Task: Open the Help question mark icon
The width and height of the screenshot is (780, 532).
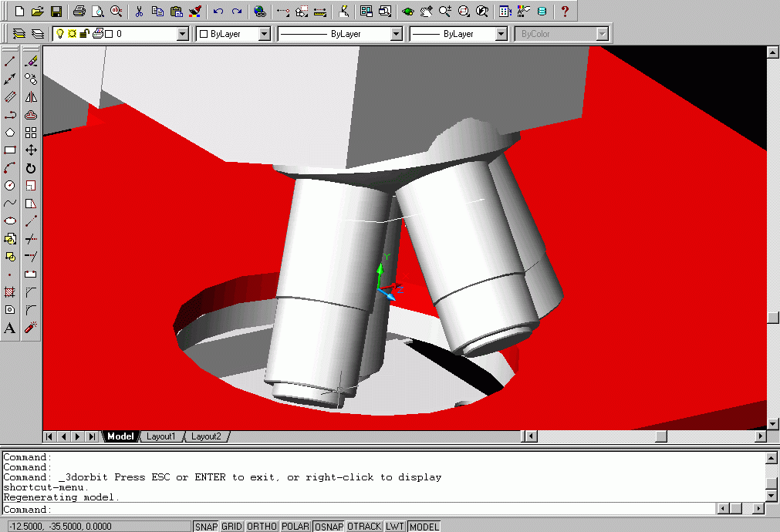Action: [x=565, y=12]
